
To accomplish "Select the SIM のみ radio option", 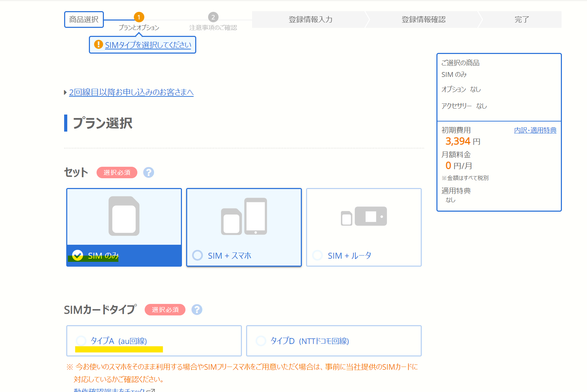I will coord(78,256).
